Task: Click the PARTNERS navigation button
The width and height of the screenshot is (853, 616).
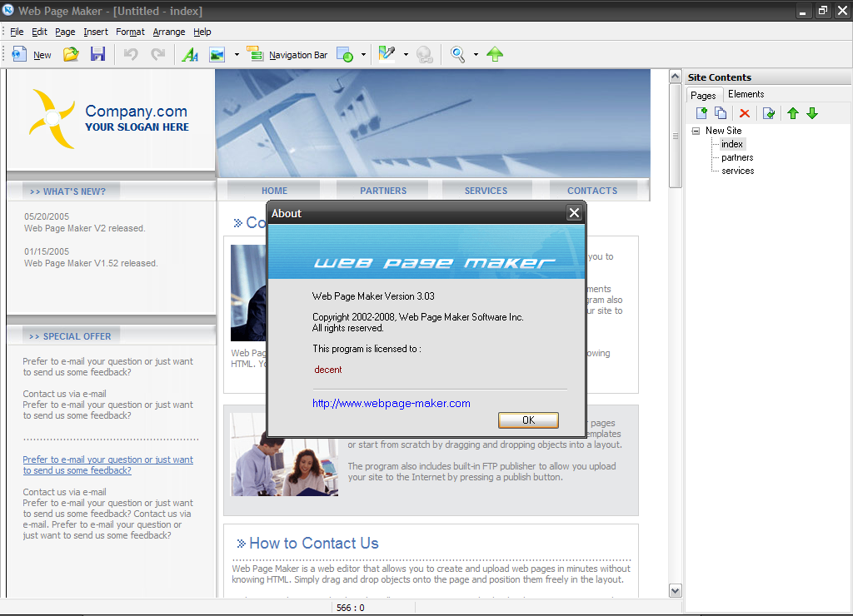Action: tap(383, 191)
